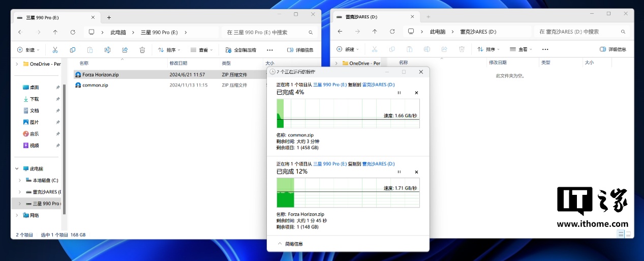The width and height of the screenshot is (644, 261).
Task: Click 全部解压缩 button in the toolbar
Action: (x=241, y=50)
